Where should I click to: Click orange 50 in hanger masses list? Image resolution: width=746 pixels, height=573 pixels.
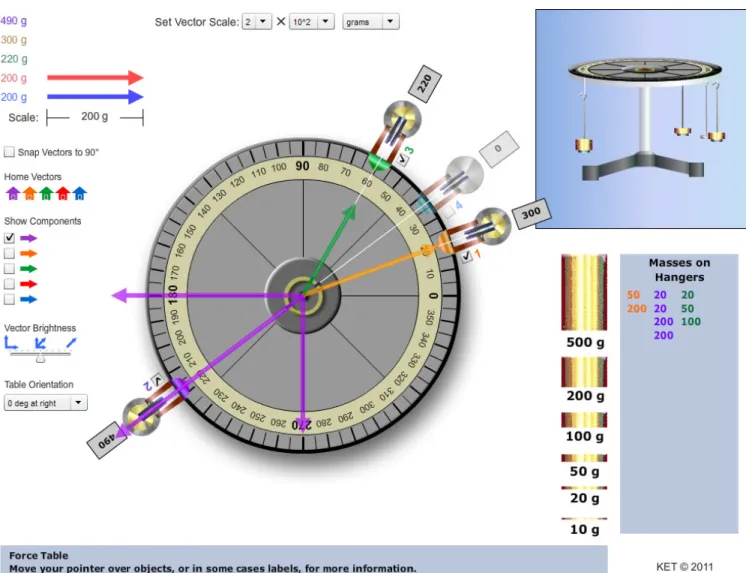pos(633,295)
